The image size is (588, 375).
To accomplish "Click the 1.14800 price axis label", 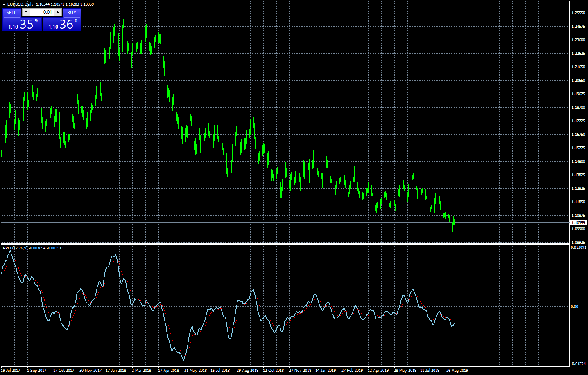I will click(578, 162).
